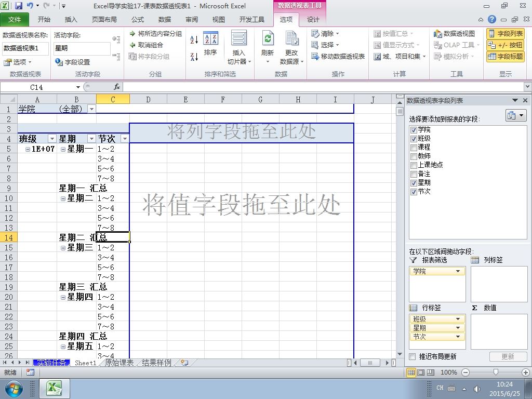Switch to page break preview in status bar
Image resolution: width=532 pixels, height=399 pixels.
tap(431, 372)
